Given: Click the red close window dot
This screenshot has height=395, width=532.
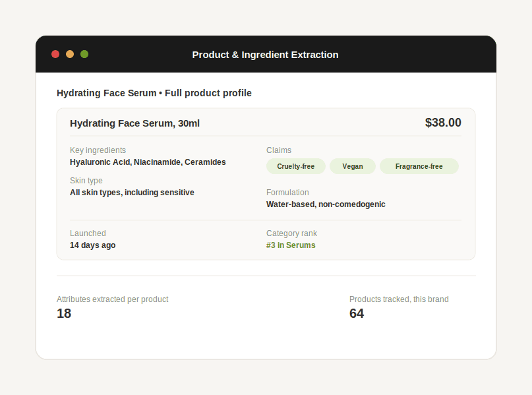Looking at the screenshot, I should click(x=55, y=54).
